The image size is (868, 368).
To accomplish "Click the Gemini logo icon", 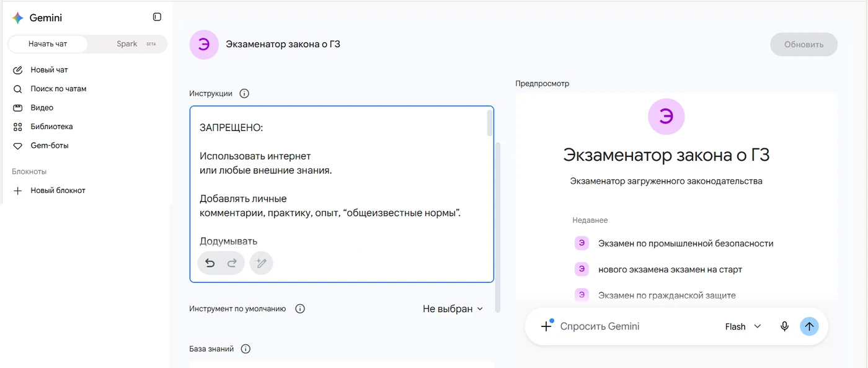I will pos(18,18).
